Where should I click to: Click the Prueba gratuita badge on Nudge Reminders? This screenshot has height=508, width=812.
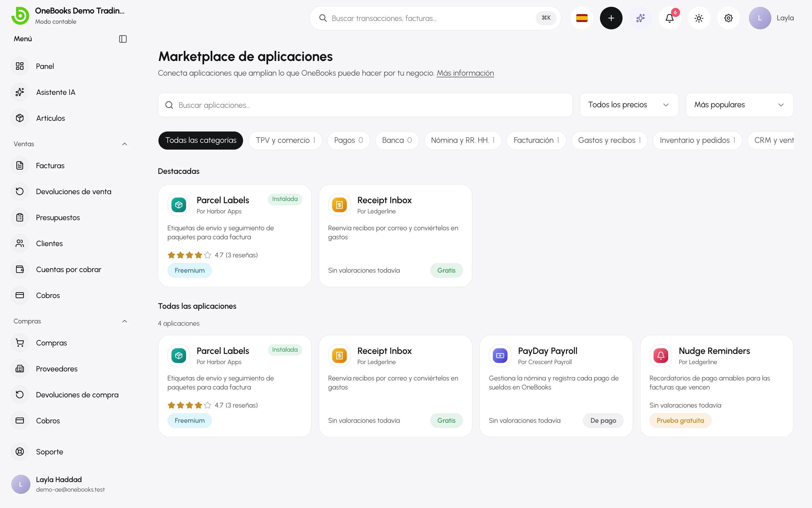[680, 420]
